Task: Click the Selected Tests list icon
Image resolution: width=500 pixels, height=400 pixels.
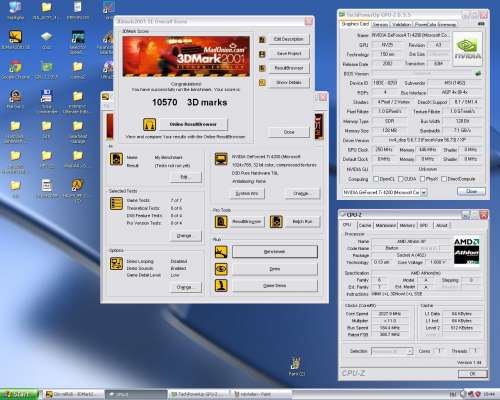Action: (x=116, y=203)
